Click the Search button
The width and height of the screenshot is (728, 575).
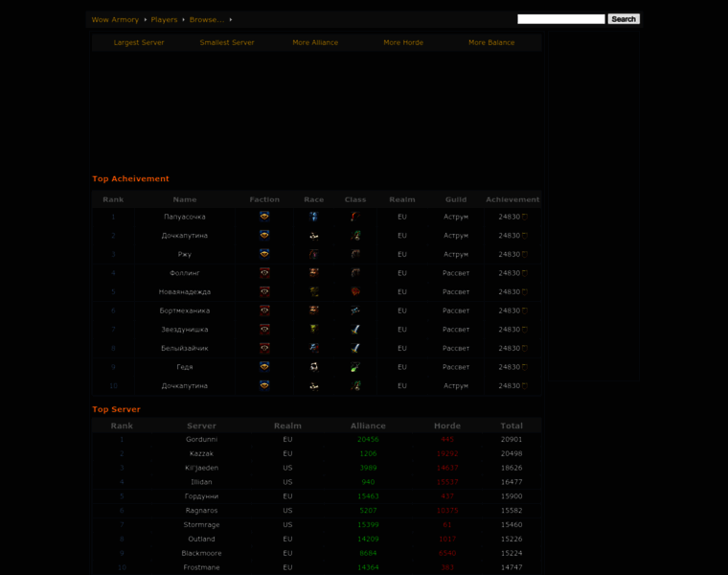tap(624, 19)
